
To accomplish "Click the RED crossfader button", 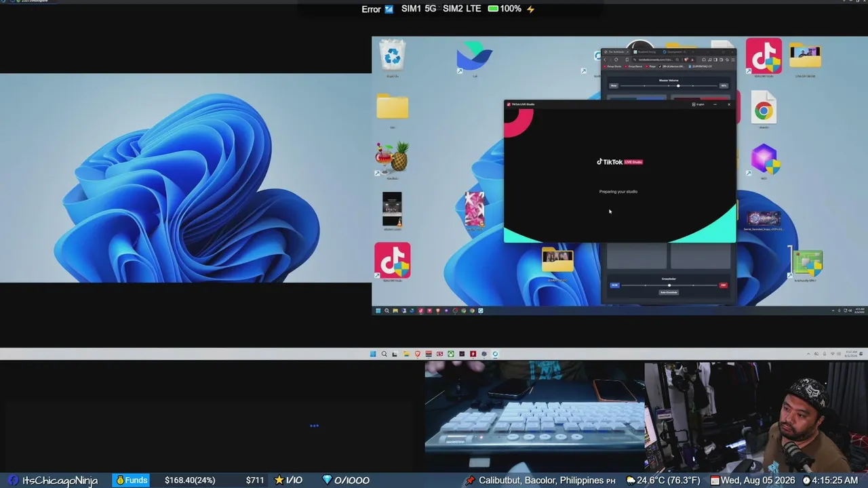I will tap(723, 285).
